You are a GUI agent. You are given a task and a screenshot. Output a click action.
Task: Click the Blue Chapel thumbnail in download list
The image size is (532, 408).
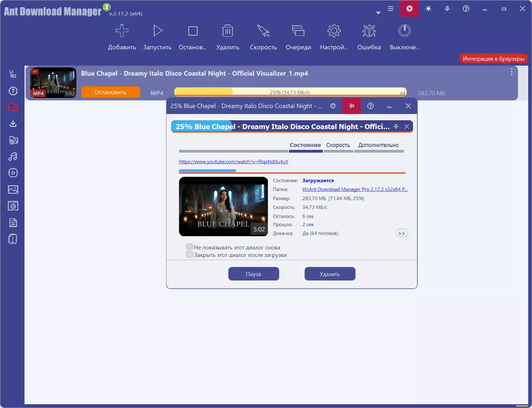coord(53,82)
